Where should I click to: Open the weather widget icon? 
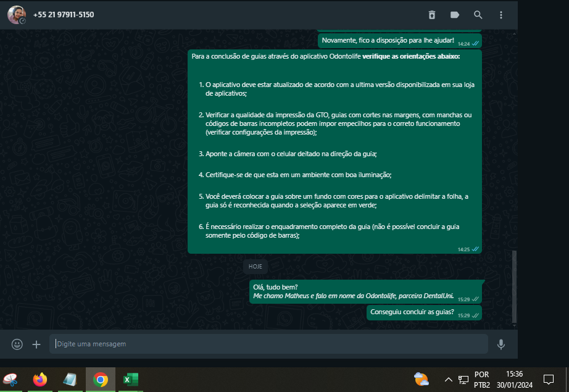[x=422, y=379]
